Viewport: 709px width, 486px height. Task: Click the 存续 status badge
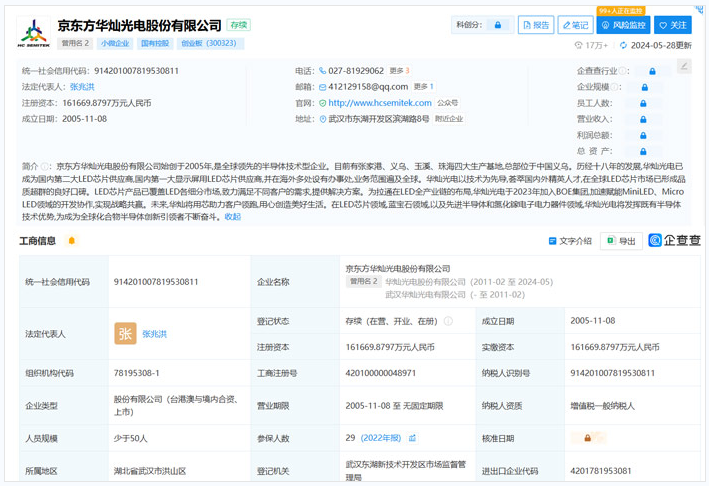coord(238,25)
